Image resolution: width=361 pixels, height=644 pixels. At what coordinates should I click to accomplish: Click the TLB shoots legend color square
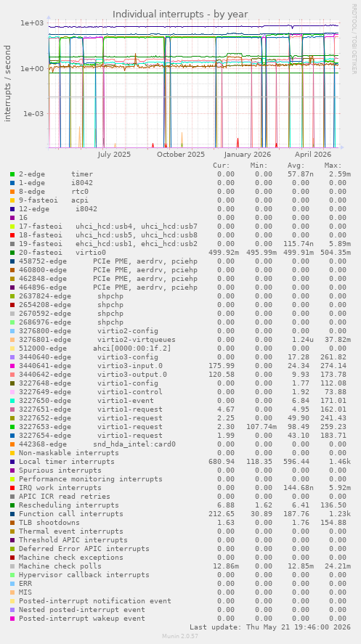(12, 523)
